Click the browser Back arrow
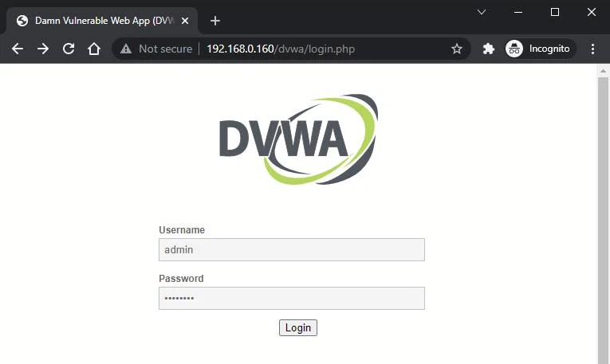This screenshot has width=610, height=364. coord(18,49)
